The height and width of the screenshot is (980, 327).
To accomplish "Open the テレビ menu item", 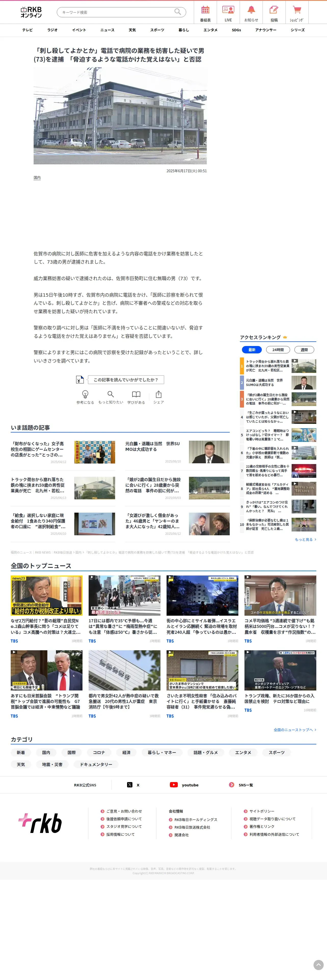I will click(28, 30).
